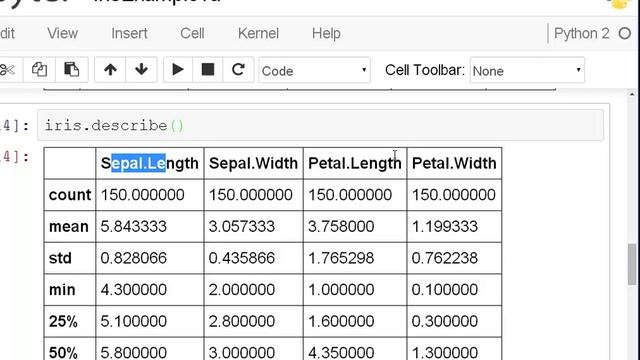Click the mean value 5.843333
Screen dimensions: 640x360
coord(134,227)
